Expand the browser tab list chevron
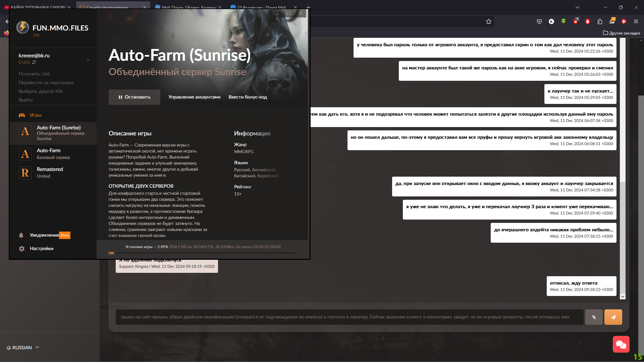This screenshot has width=644, height=362. pos(577,7)
